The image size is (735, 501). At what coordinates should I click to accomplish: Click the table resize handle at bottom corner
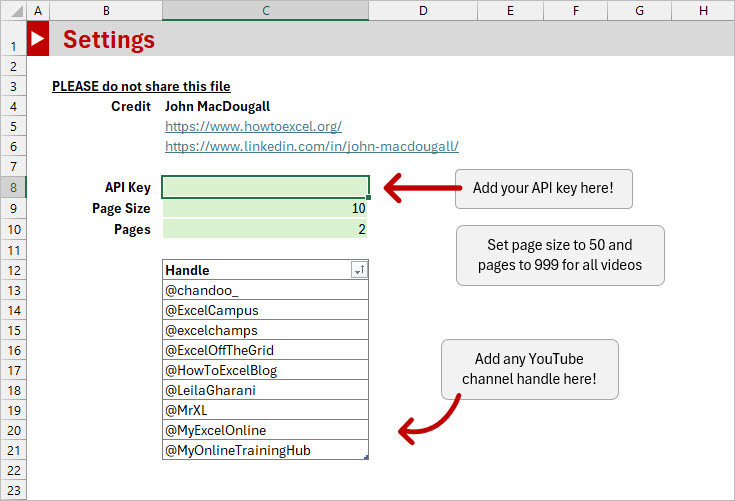pyautogui.click(x=366, y=457)
